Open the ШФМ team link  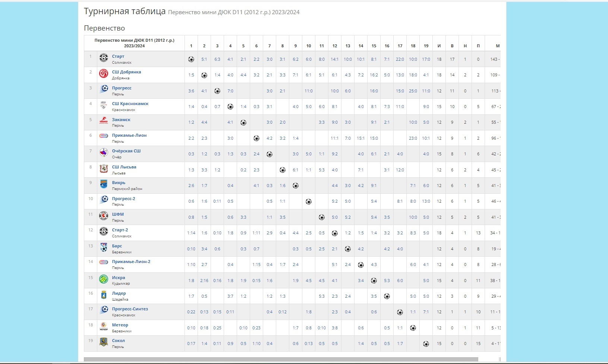click(x=118, y=214)
